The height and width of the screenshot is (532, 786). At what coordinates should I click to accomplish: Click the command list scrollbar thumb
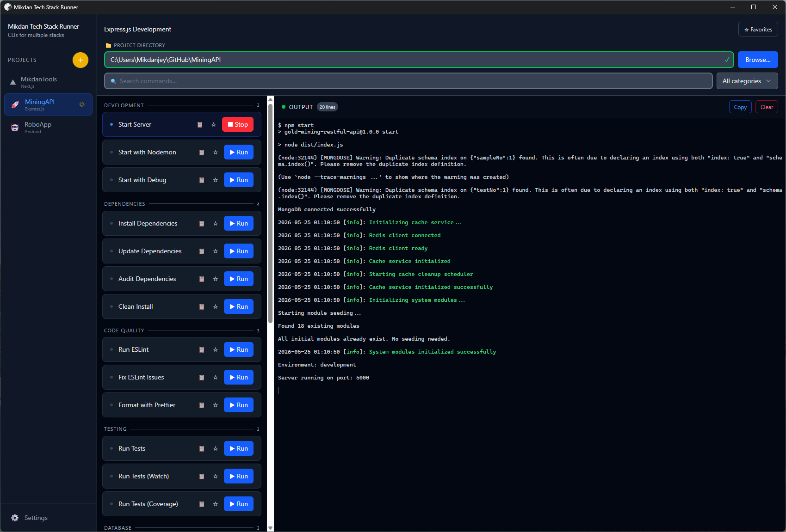coord(271,213)
